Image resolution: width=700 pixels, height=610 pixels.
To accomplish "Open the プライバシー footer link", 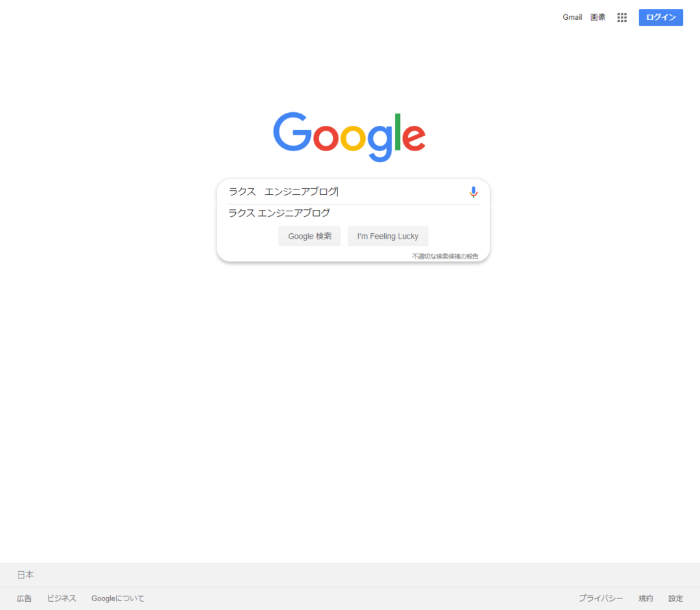I will (600, 598).
